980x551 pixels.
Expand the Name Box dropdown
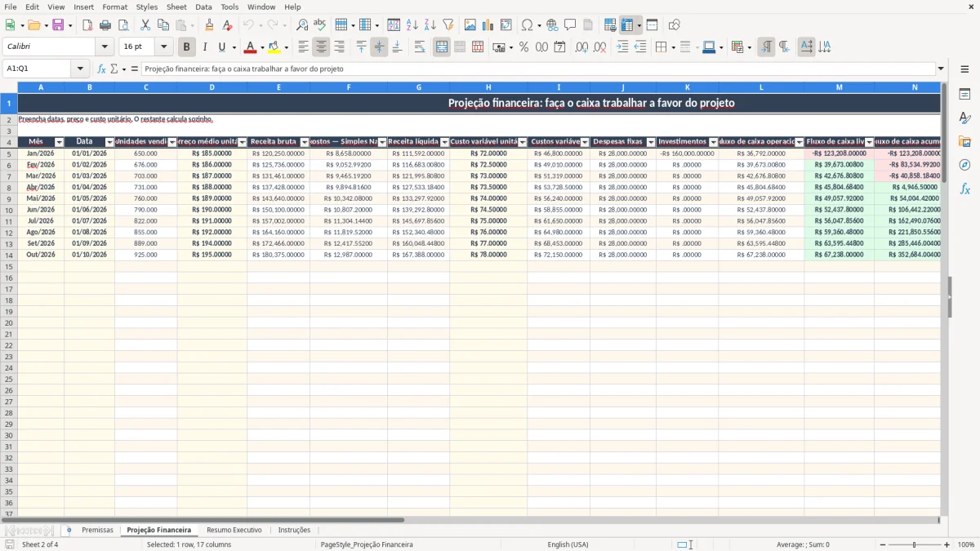pos(80,69)
